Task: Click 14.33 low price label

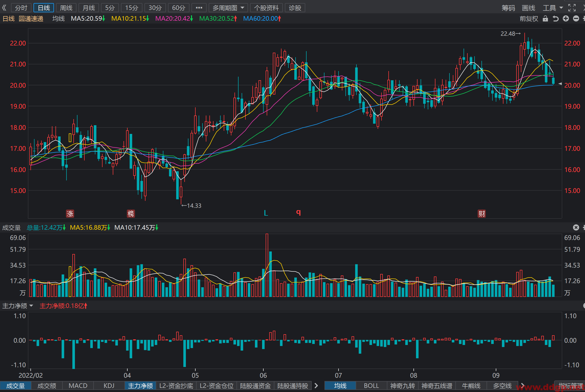Action: tap(191, 205)
